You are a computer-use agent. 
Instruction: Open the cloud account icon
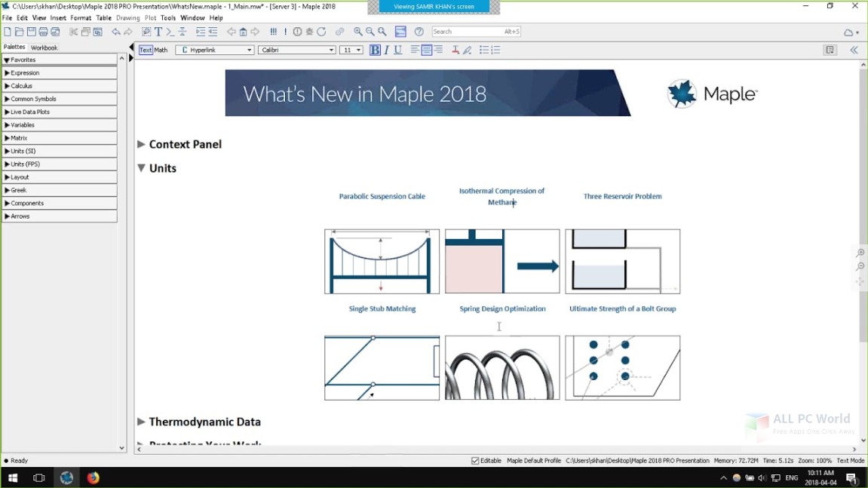point(851,32)
